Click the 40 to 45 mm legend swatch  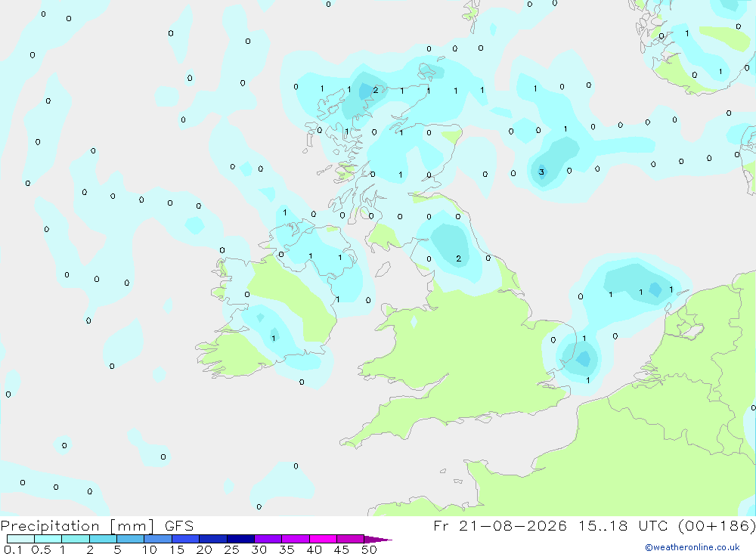pyautogui.click(x=323, y=539)
